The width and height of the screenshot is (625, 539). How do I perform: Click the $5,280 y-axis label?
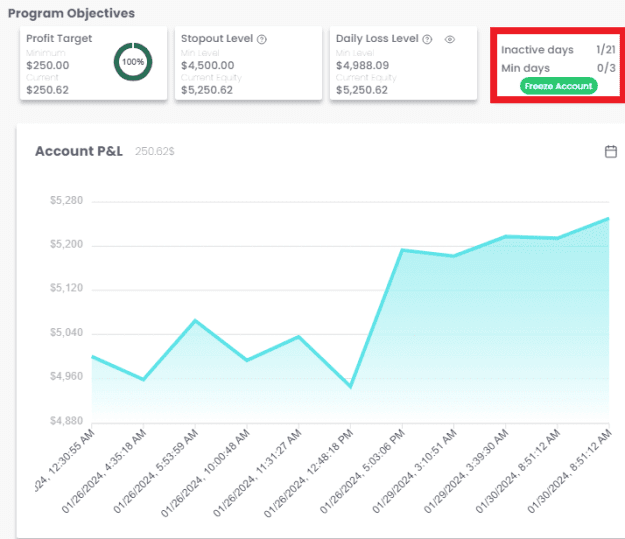(x=66, y=200)
